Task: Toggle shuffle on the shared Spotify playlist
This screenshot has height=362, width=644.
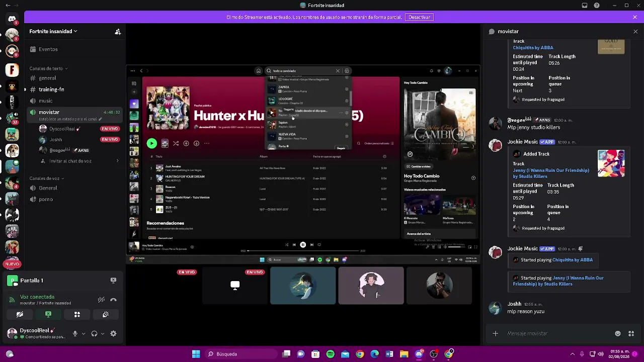Action: [176, 143]
